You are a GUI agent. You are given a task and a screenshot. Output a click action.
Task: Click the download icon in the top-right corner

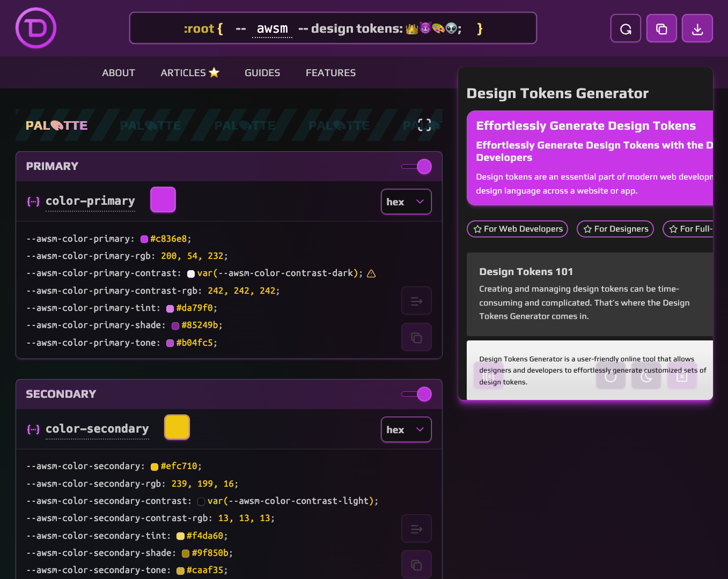click(x=697, y=28)
